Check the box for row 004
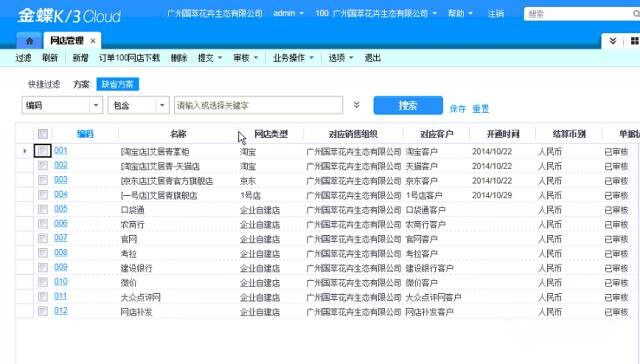 pyautogui.click(x=43, y=195)
